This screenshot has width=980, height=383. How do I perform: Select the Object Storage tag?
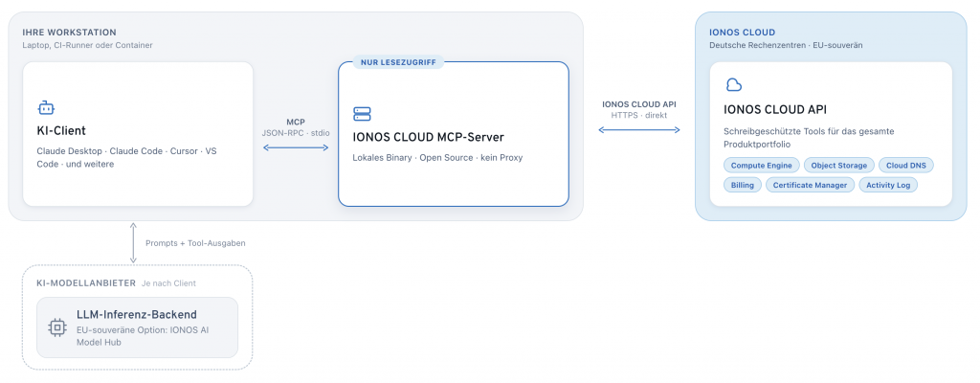tap(838, 166)
